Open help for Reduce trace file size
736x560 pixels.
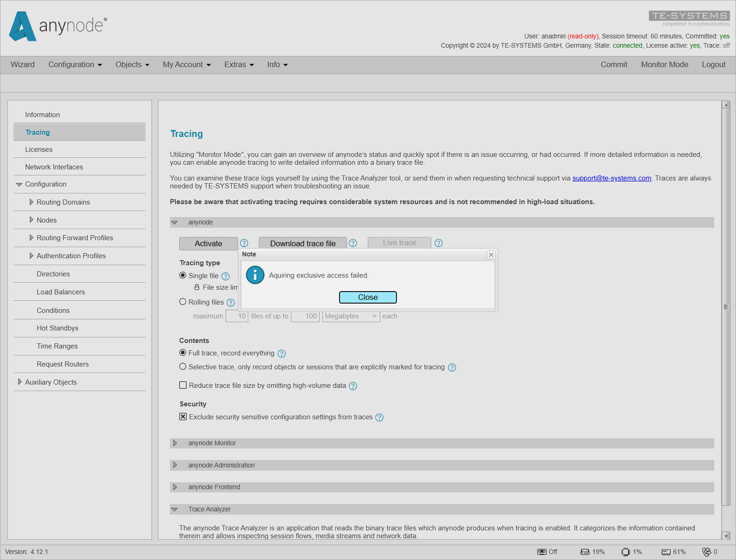click(353, 386)
